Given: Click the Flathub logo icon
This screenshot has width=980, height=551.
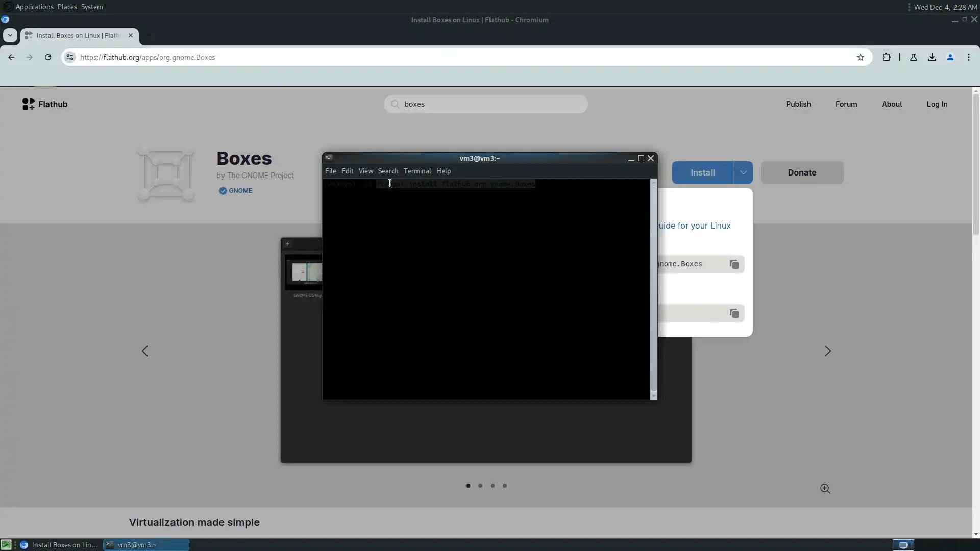Looking at the screenshot, I should click(29, 104).
